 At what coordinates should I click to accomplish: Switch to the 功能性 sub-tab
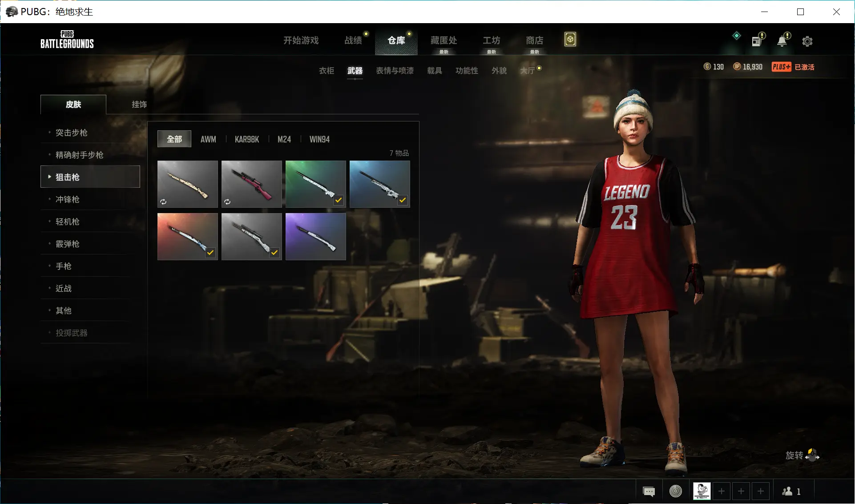[x=467, y=71]
